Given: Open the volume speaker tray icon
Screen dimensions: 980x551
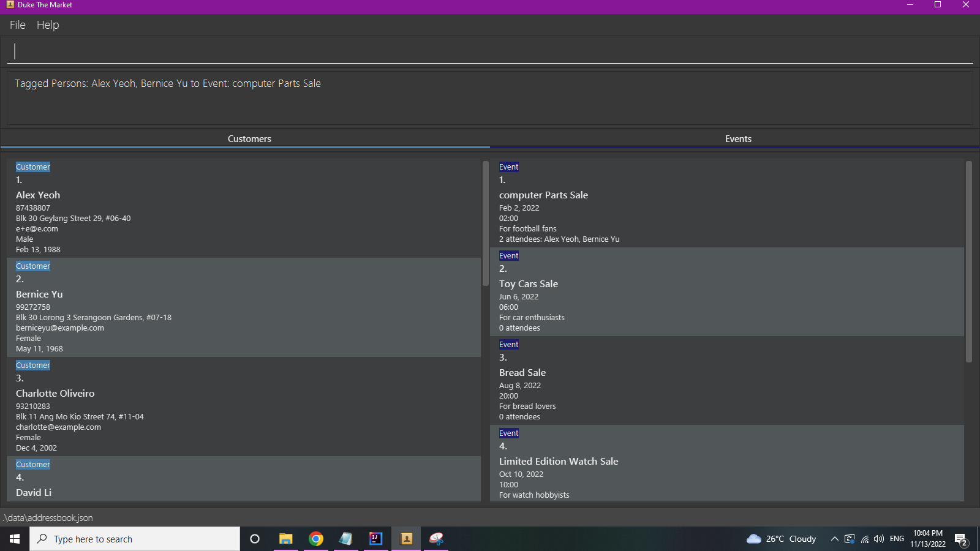Looking at the screenshot, I should pos(879,539).
